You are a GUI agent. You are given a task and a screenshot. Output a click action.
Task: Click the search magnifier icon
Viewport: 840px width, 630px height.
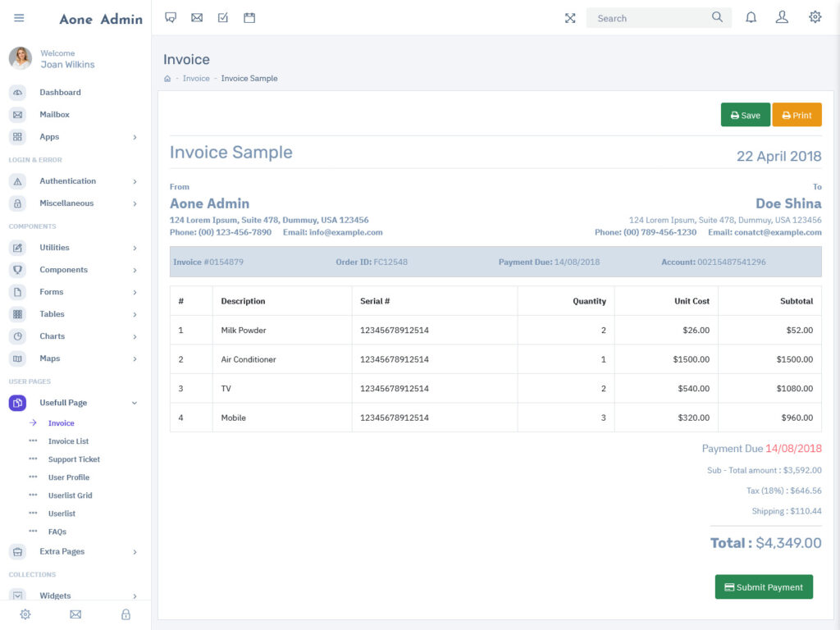[x=717, y=17]
